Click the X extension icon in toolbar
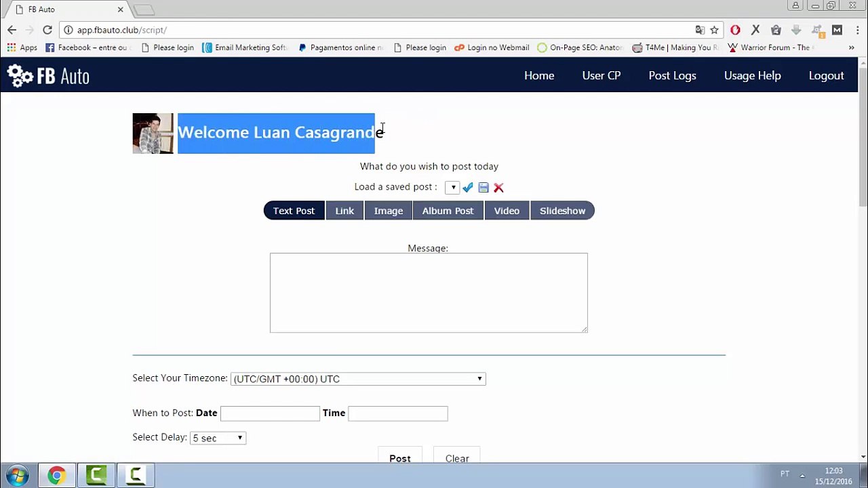 tap(755, 30)
